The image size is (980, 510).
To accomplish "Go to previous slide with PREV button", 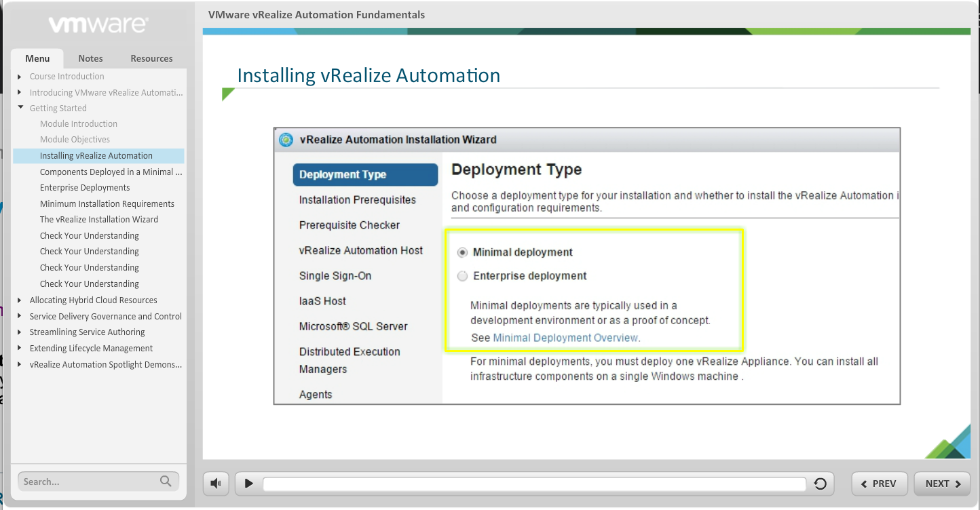I will point(879,484).
